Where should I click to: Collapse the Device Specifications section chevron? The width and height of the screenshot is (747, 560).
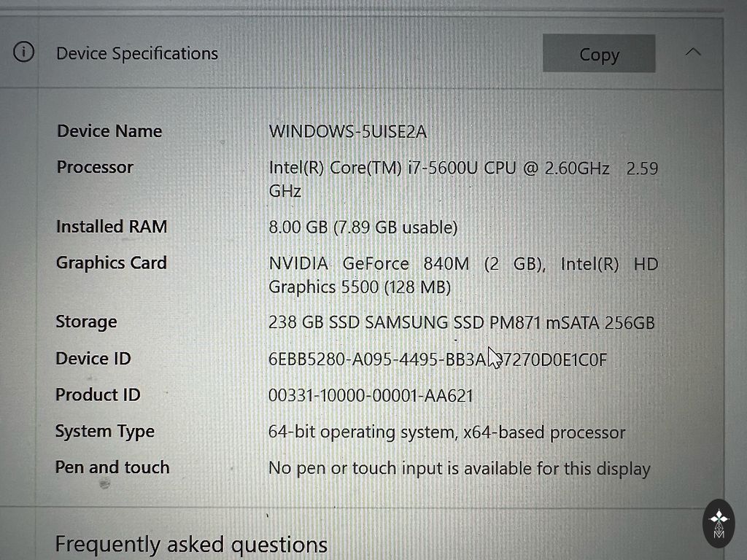[x=693, y=52]
